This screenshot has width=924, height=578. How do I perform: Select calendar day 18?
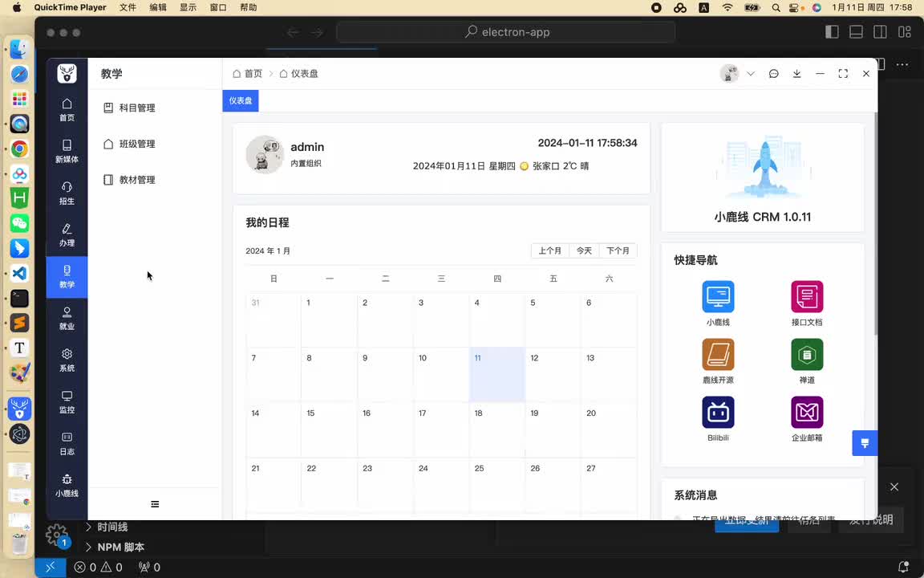(496, 430)
